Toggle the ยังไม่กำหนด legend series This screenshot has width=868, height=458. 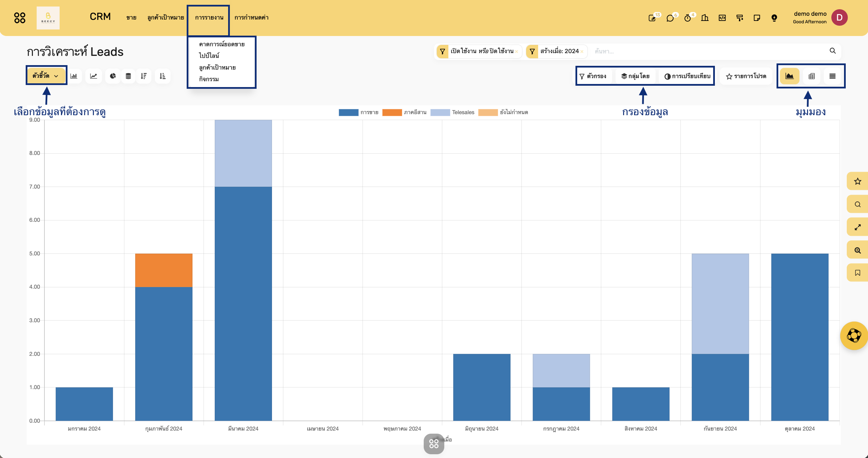coord(503,112)
